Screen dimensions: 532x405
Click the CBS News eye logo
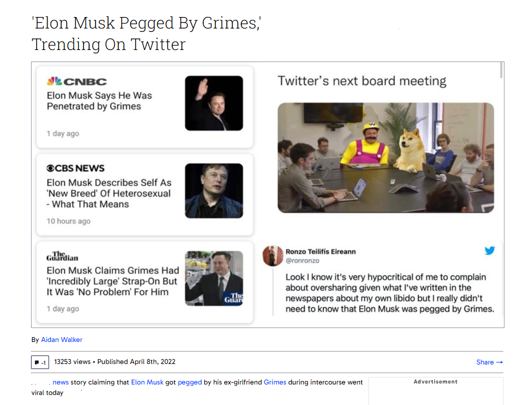51,168
